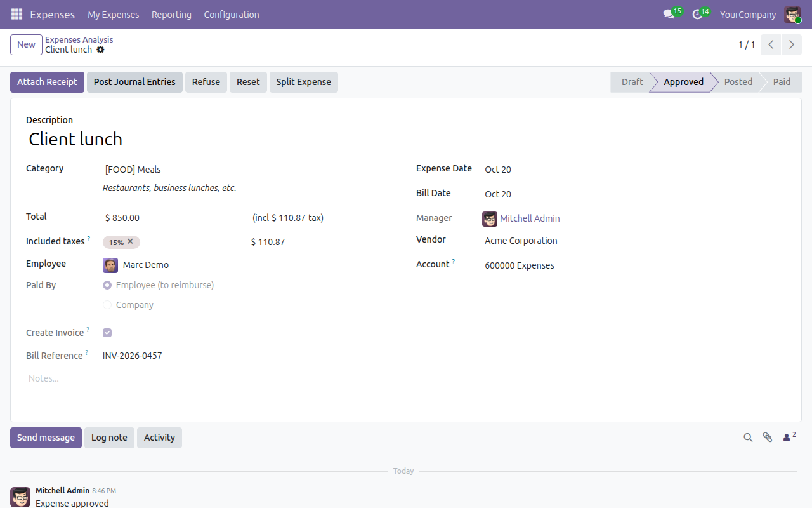Remove the 15% tax tag
The image size is (812, 508).
130,241
